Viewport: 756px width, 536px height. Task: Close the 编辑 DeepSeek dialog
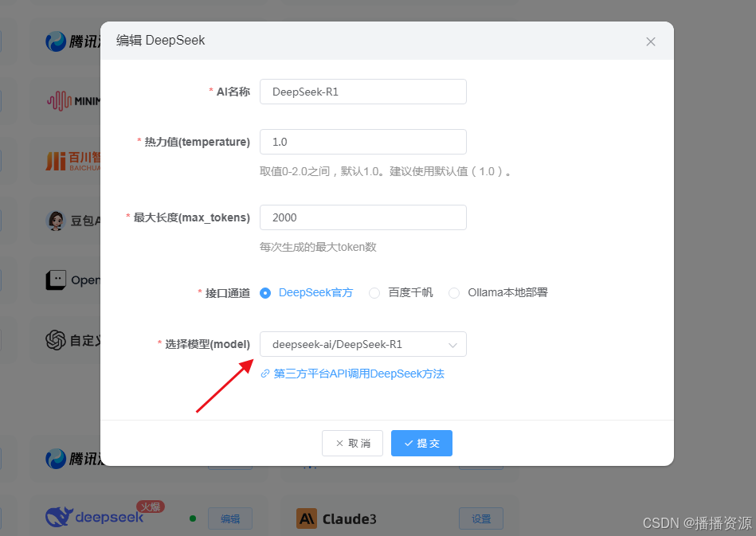click(x=650, y=42)
